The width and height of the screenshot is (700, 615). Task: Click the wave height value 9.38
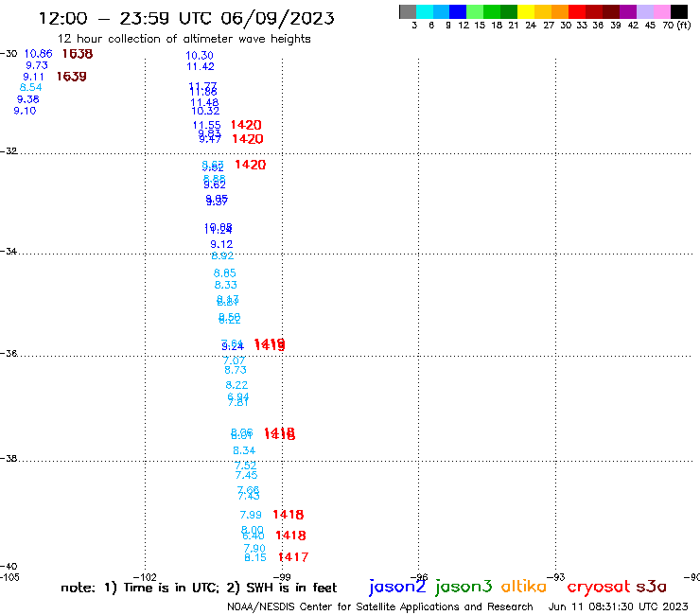[28, 99]
